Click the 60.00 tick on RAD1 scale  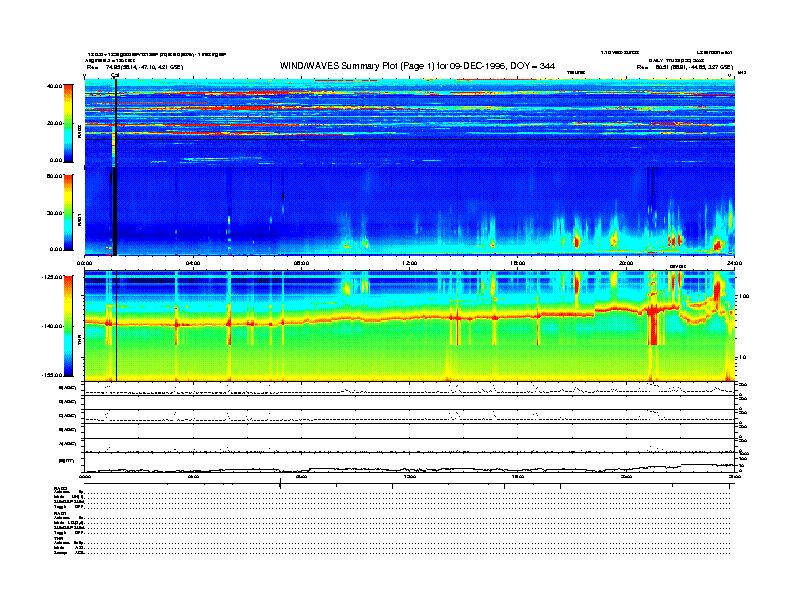[54, 176]
